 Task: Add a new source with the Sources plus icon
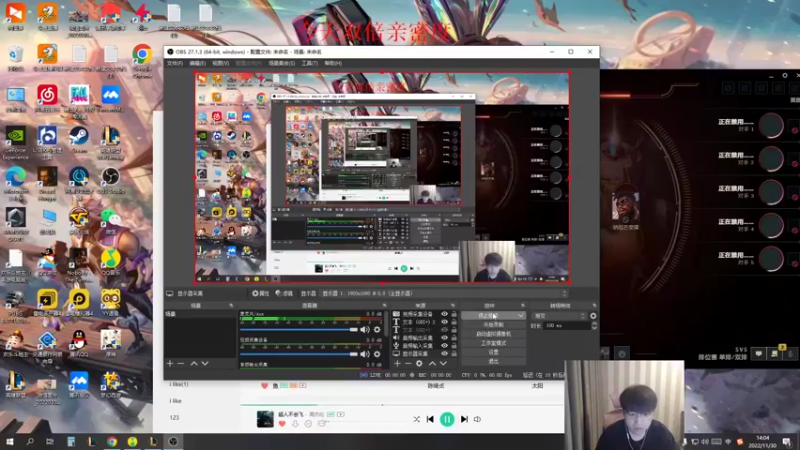(x=397, y=363)
